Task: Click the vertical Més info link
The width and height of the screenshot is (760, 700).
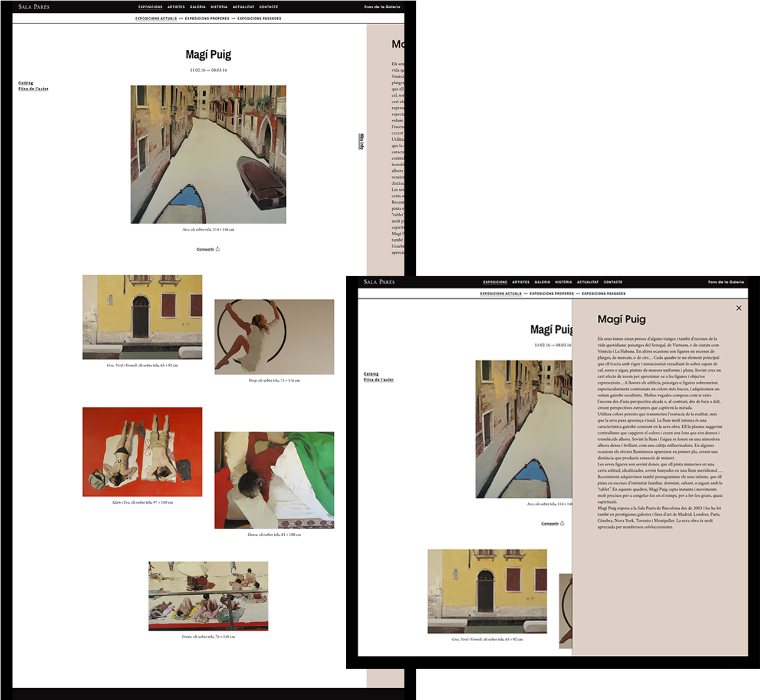Action: click(361, 141)
